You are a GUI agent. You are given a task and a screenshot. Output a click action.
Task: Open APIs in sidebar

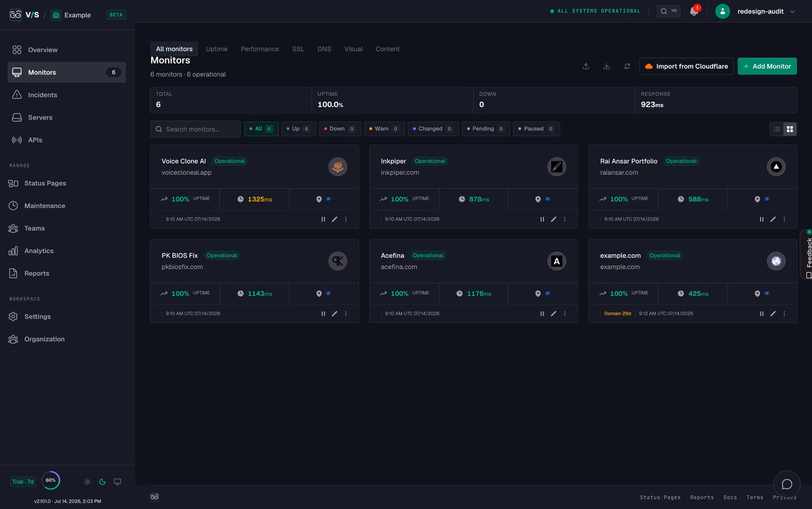pyautogui.click(x=67, y=140)
